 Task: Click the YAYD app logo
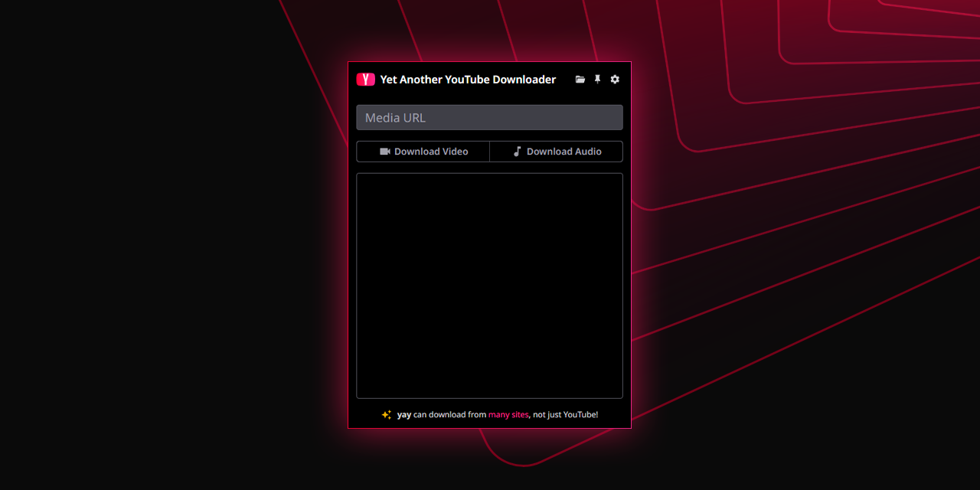[x=365, y=79]
